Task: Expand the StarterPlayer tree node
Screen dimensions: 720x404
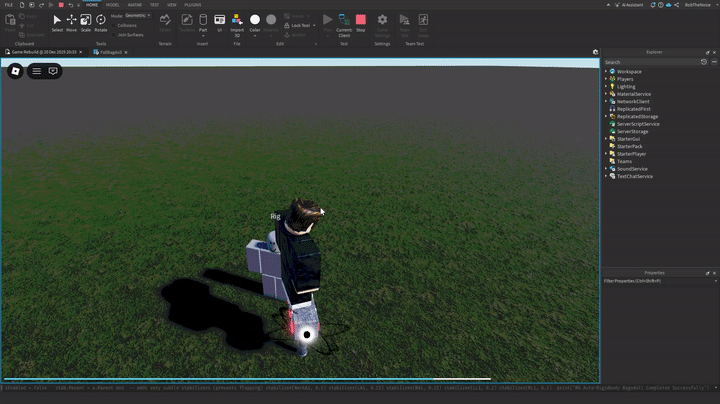Action: (606, 154)
